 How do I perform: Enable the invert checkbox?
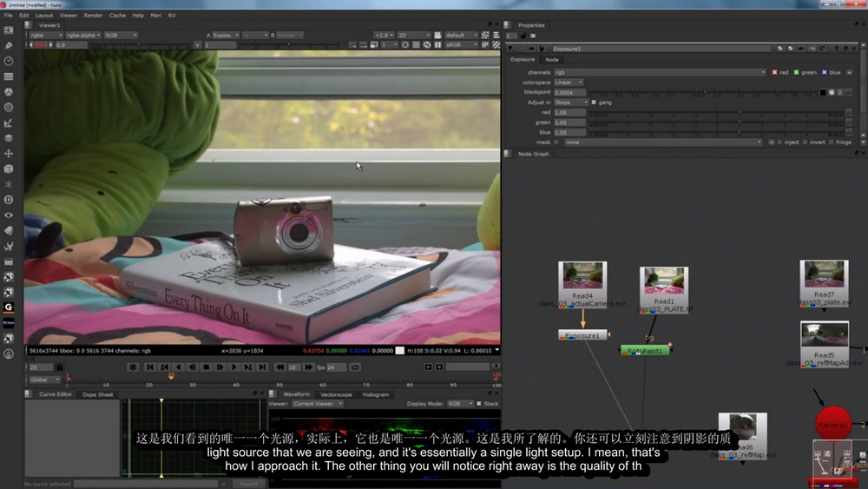click(x=805, y=142)
